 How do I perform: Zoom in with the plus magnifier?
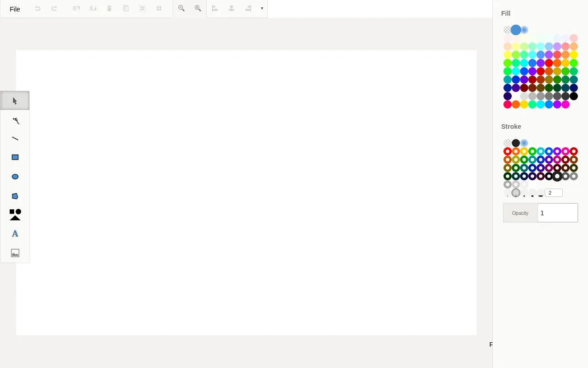[198, 8]
